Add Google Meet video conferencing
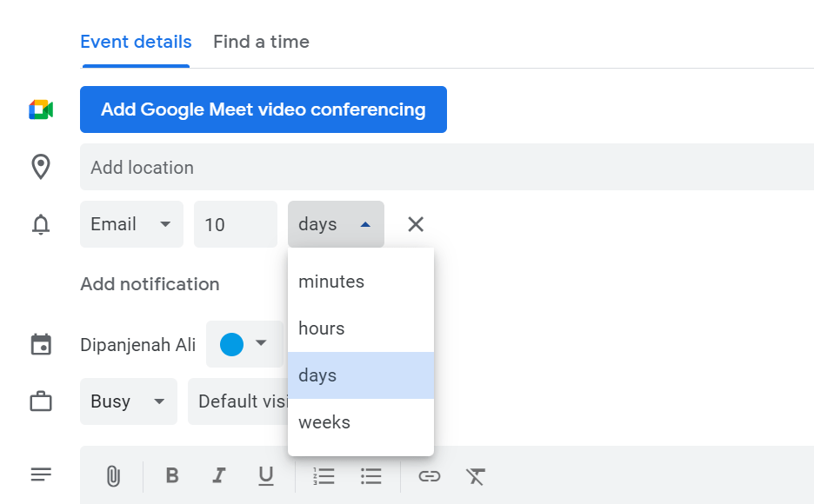The height and width of the screenshot is (504, 814). click(x=264, y=109)
